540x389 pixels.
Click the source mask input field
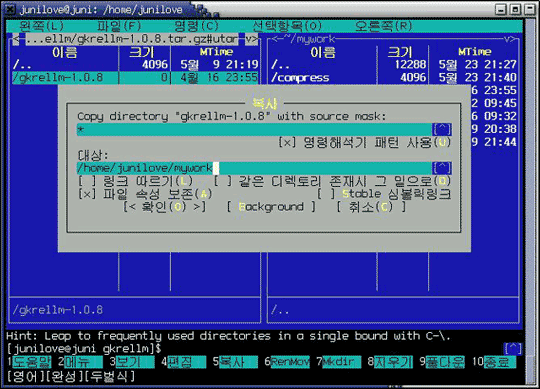pyautogui.click(x=255, y=129)
